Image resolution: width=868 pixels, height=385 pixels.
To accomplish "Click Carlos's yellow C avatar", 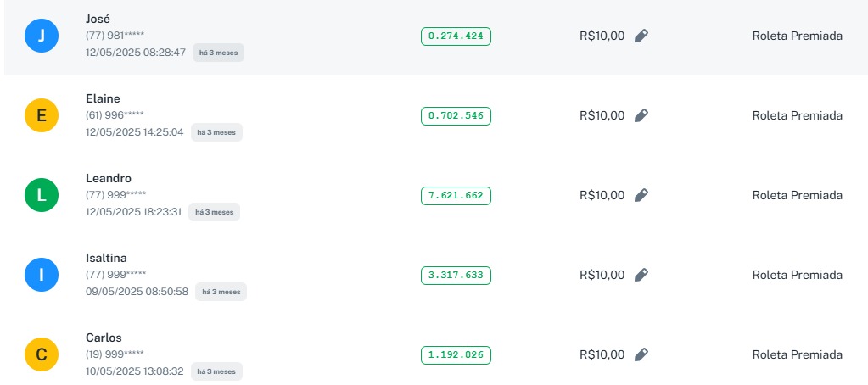I will [x=42, y=354].
